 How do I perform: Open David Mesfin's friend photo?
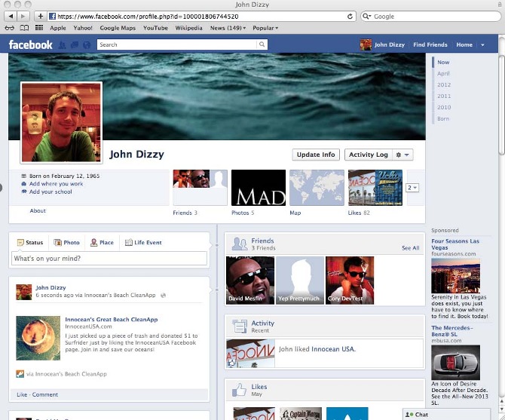point(250,281)
